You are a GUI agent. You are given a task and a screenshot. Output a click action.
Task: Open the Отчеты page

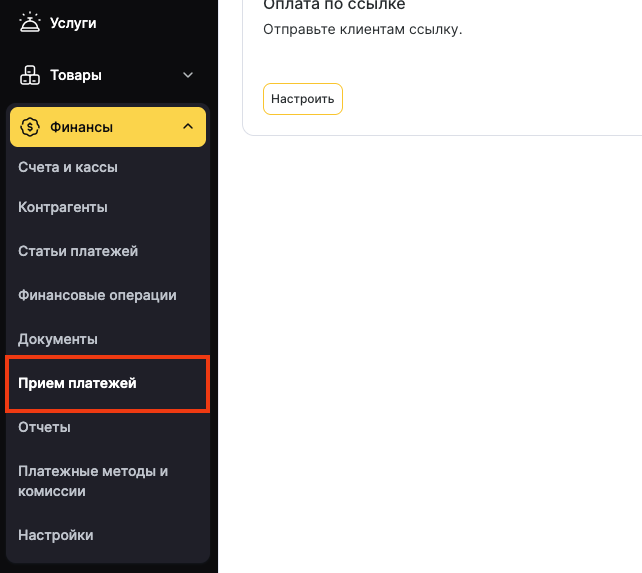pos(44,427)
